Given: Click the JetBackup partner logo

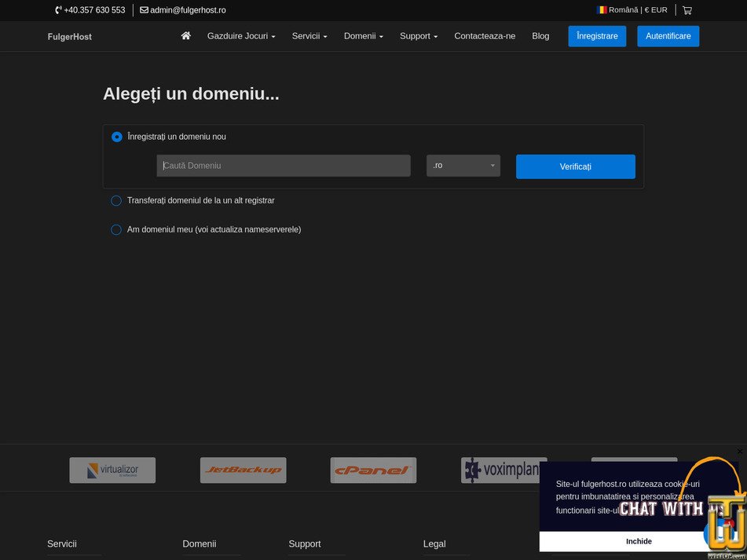Looking at the screenshot, I should pos(243,470).
